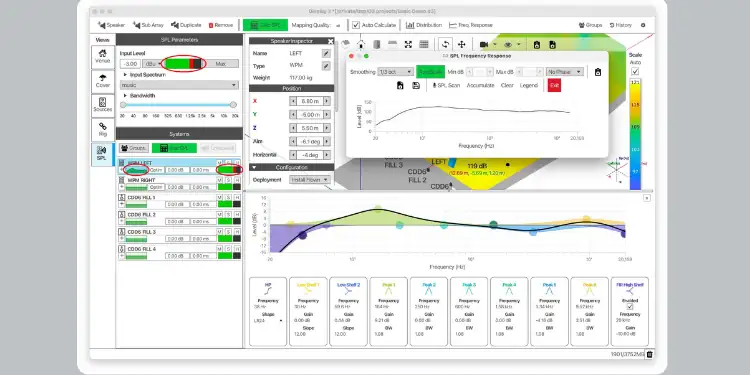Click the save disk icon in response window
The height and width of the screenshot is (375, 750).
416,85
